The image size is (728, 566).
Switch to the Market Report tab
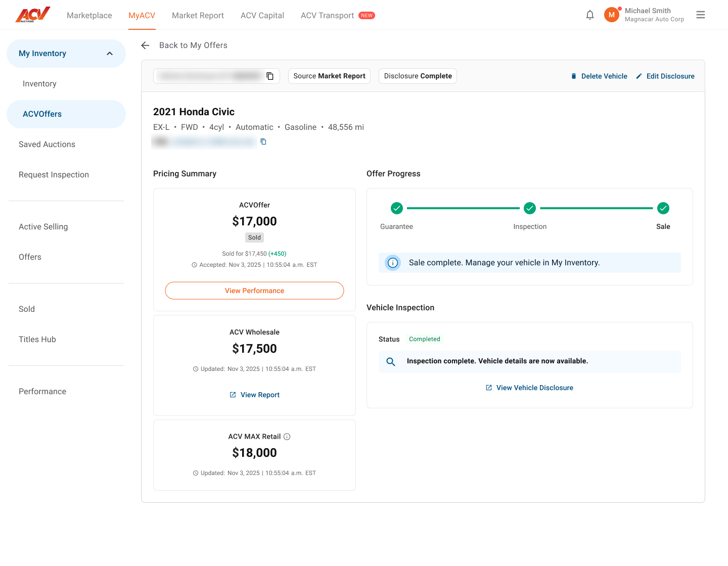[x=198, y=16]
